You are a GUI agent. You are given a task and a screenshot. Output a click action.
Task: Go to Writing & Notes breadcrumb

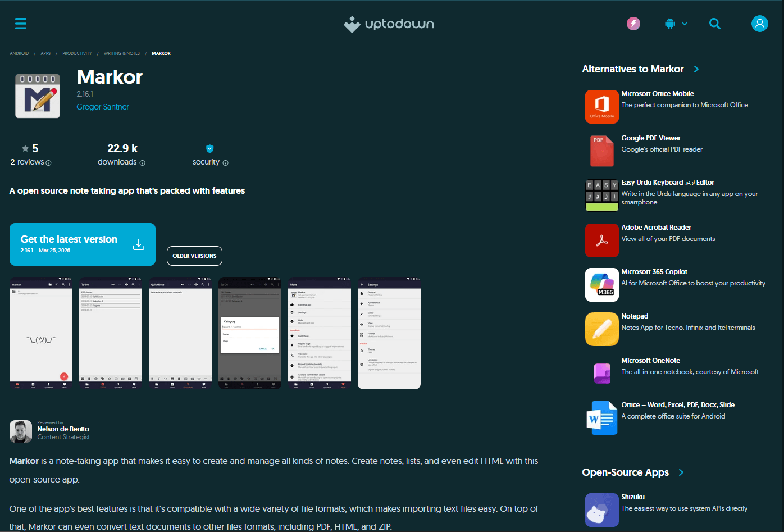coord(122,53)
